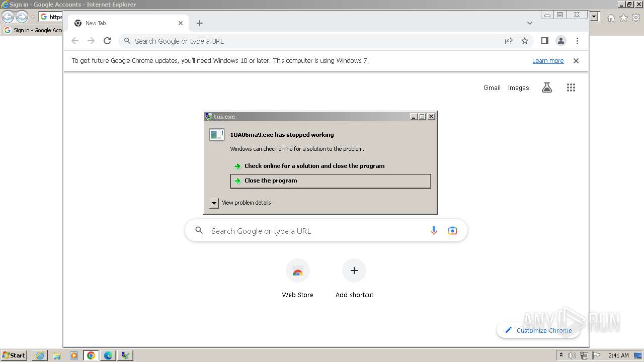The width and height of the screenshot is (644, 362).
Task: Switch to Chrome taskbar icon
Action: (91, 355)
